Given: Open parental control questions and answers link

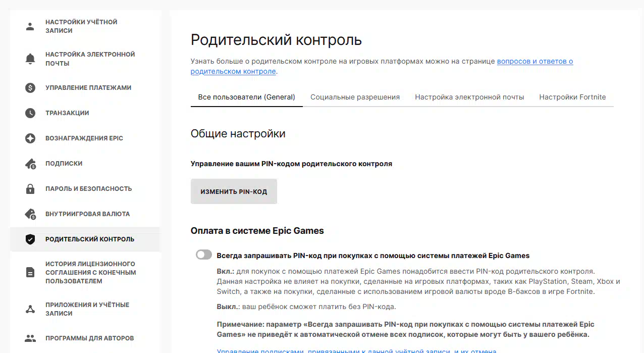Looking at the screenshot, I should point(534,62).
